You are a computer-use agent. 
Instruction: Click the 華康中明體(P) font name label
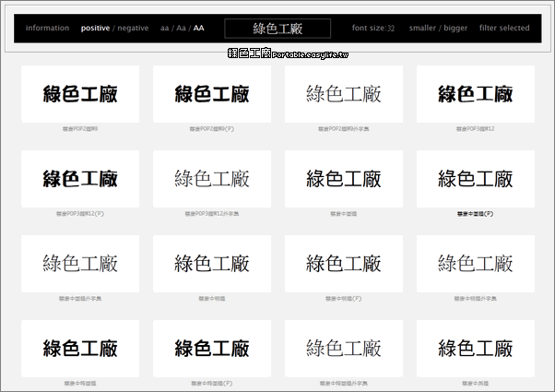point(344,299)
